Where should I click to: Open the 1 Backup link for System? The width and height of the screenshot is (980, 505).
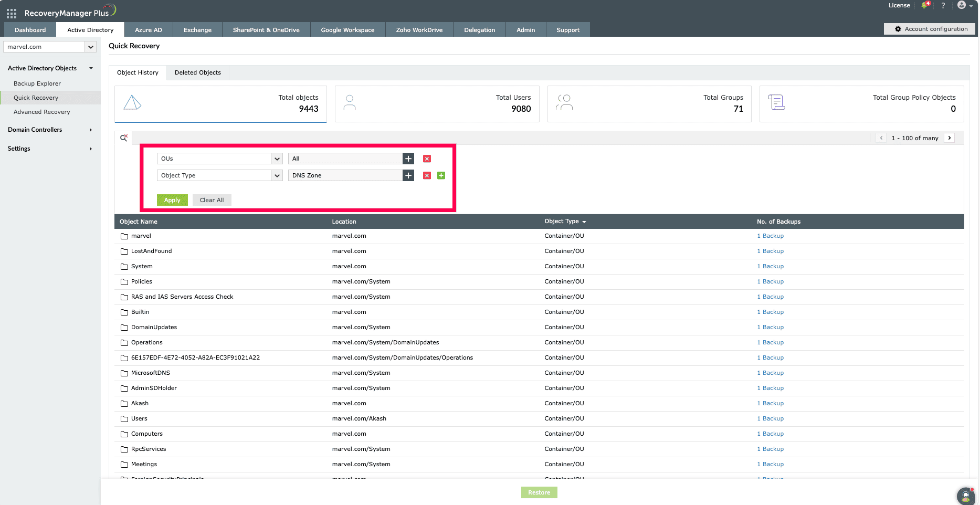pyautogui.click(x=770, y=267)
